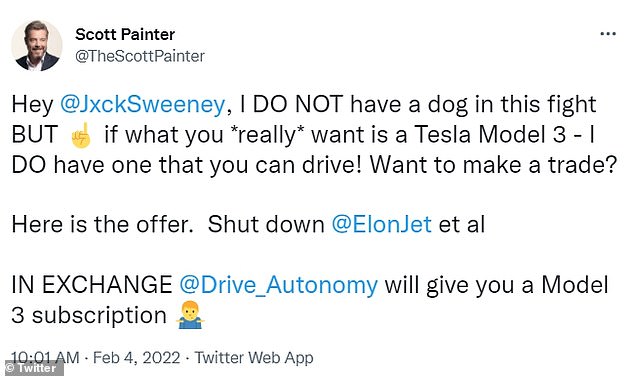Click the "IN EXCHANGE" text
The image size is (634, 376).
click(x=92, y=284)
